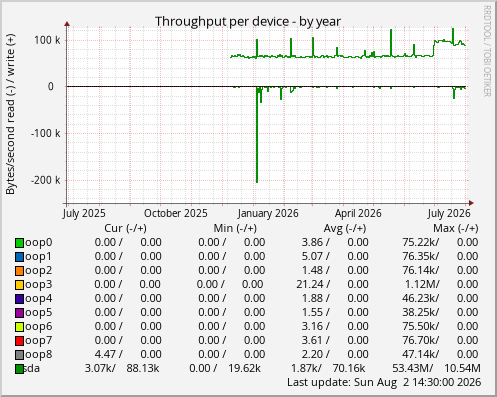This screenshot has height=397, width=497.
Task: Click the oop5 purple color swatch
Action: (x=19, y=313)
